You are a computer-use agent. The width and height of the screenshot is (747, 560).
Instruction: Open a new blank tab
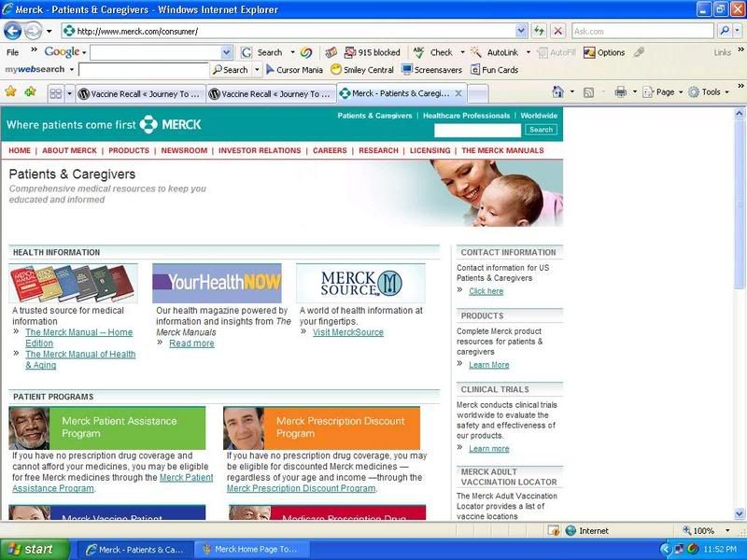tap(478, 94)
